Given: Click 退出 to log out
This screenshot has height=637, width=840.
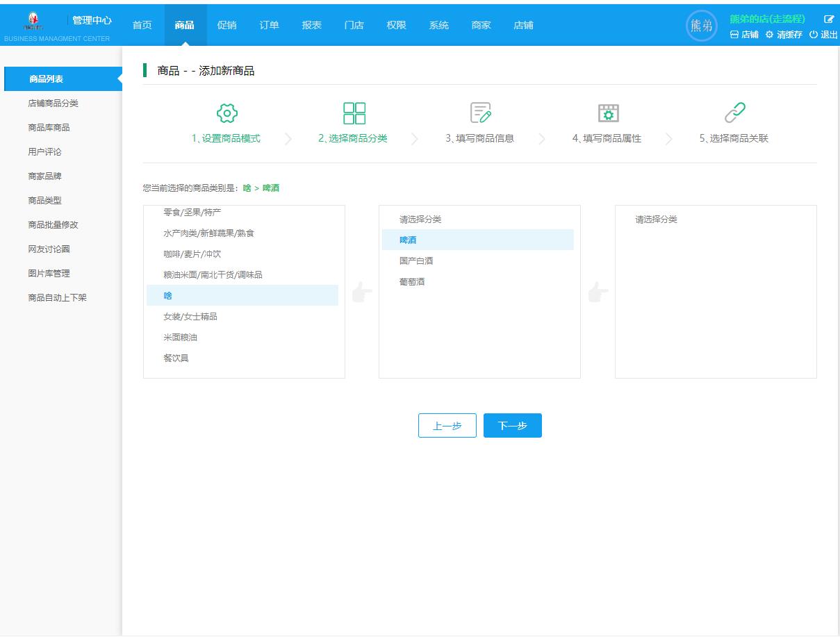Looking at the screenshot, I should click(823, 35).
